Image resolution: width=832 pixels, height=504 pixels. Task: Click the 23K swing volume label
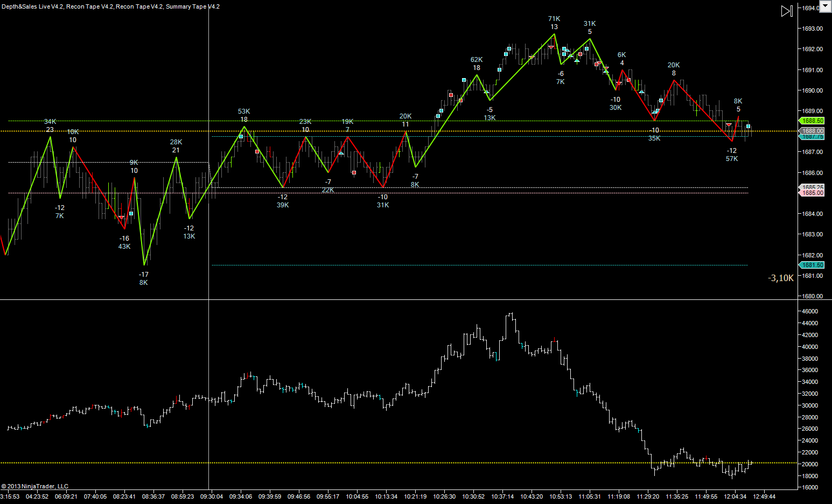305,122
